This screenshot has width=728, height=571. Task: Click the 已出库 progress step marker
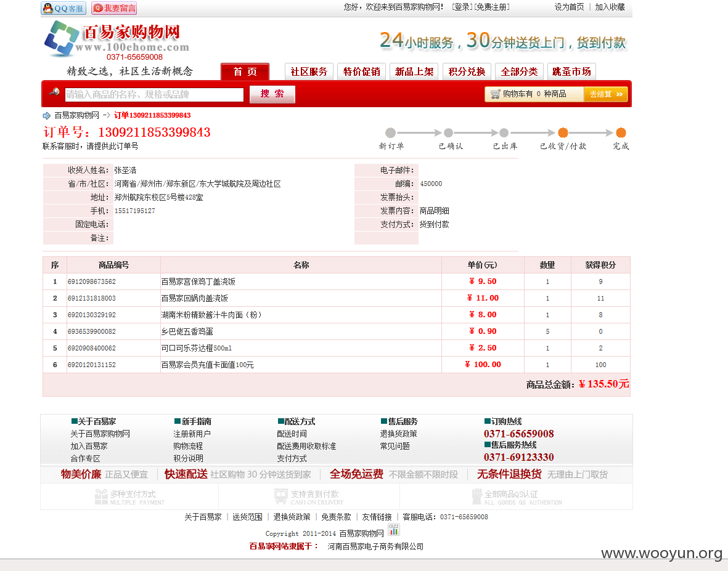(504, 132)
